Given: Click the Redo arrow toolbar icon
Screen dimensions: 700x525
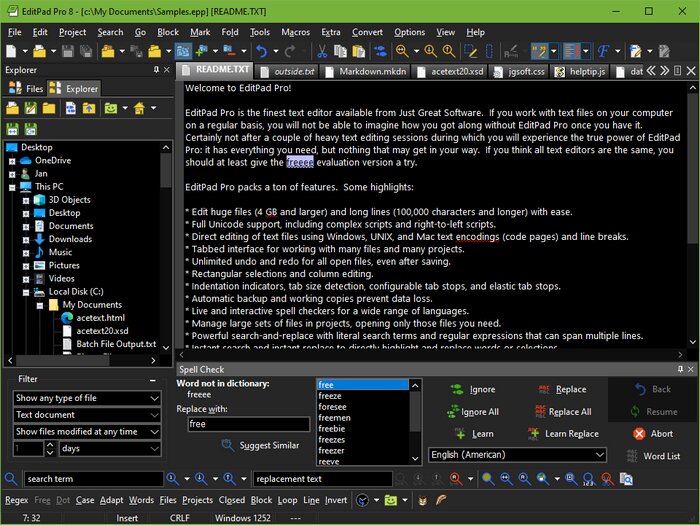Looking at the screenshot, I should [290, 51].
